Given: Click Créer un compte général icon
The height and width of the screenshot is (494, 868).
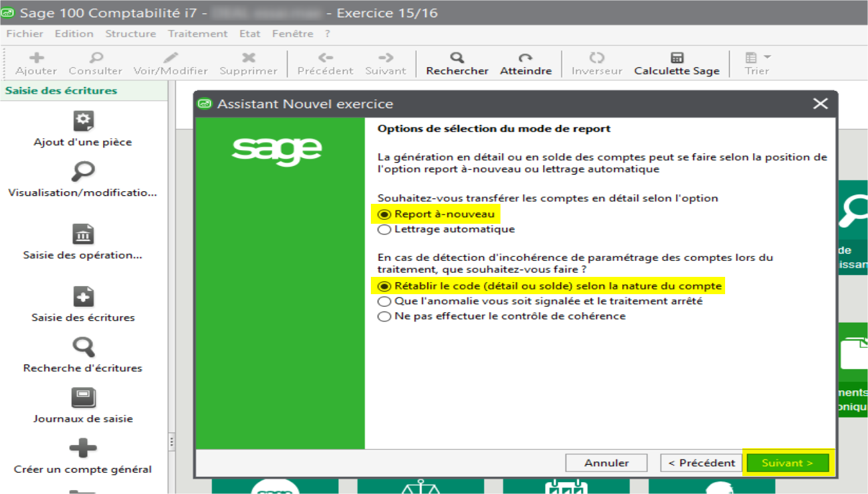Looking at the screenshot, I should [83, 448].
